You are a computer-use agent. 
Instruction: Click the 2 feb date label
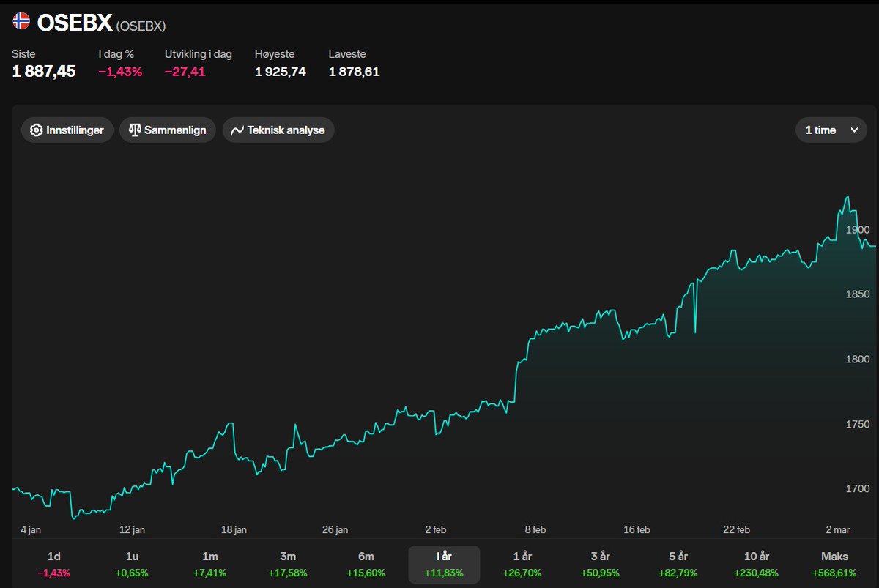point(435,529)
